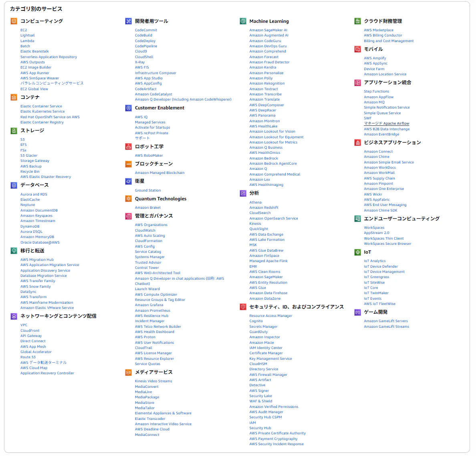Open CloudWatch under 管理とガバナンス

(x=145, y=230)
